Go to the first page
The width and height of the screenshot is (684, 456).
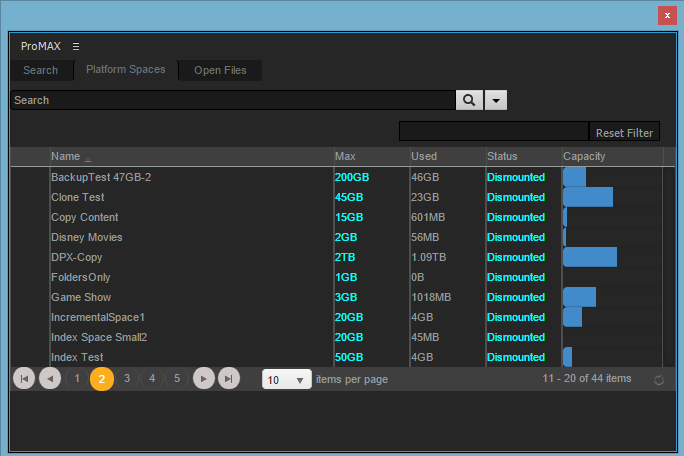(24, 378)
